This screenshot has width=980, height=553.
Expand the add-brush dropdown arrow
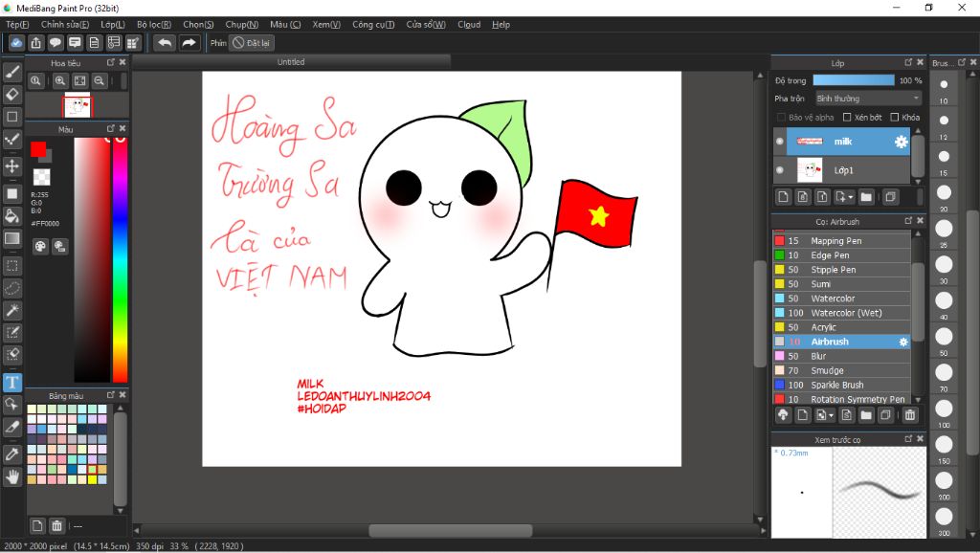pyautogui.click(x=832, y=415)
